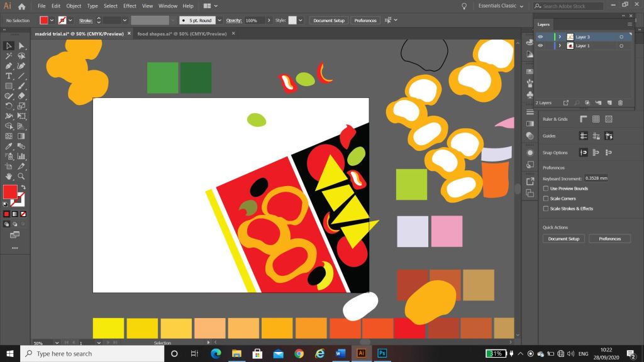Check the Scale Strokes & Effects option
644x362 pixels.
coord(546,209)
